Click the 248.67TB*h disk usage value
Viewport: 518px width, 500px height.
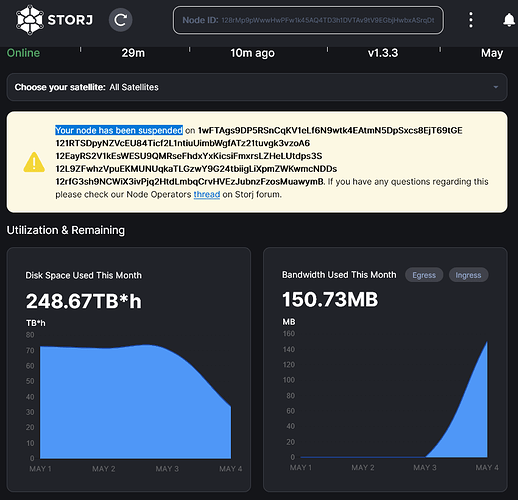point(84,301)
